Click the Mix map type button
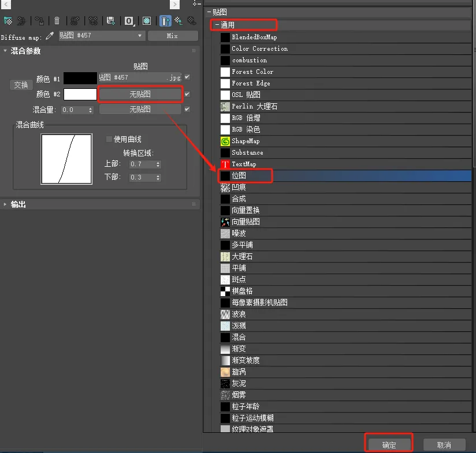This screenshot has width=476, height=453. (172, 36)
